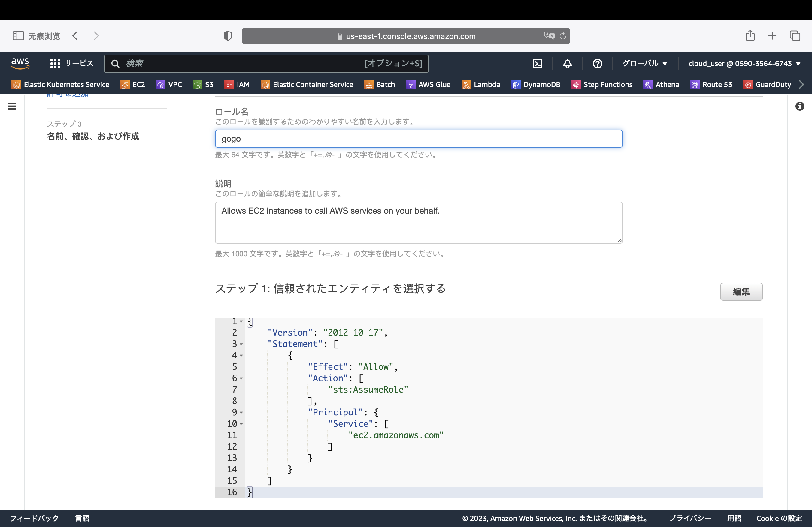This screenshot has height=527, width=812.
Task: Open the info panel icon on the right
Action: pos(800,106)
